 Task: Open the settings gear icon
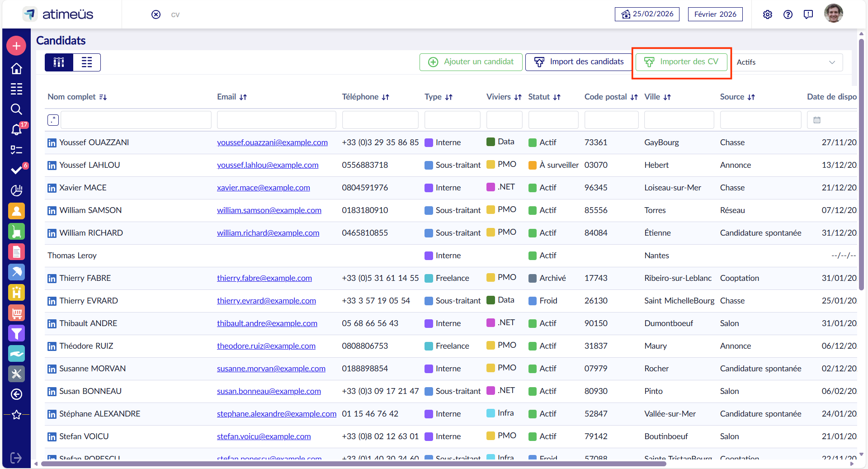767,14
